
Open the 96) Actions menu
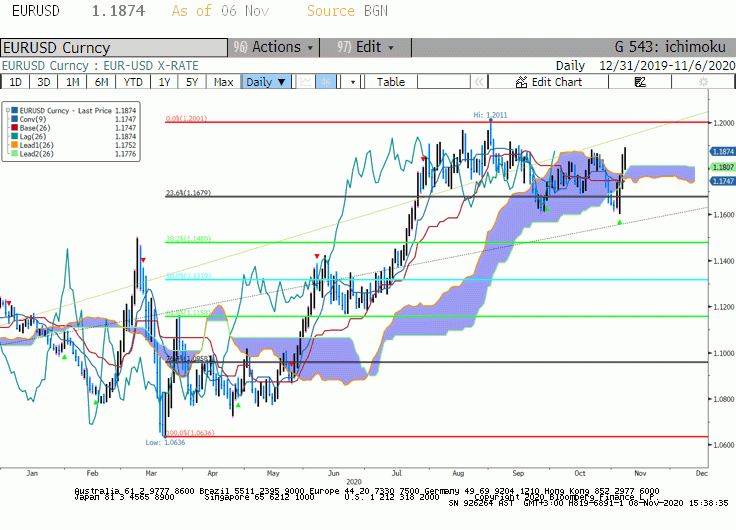point(273,47)
